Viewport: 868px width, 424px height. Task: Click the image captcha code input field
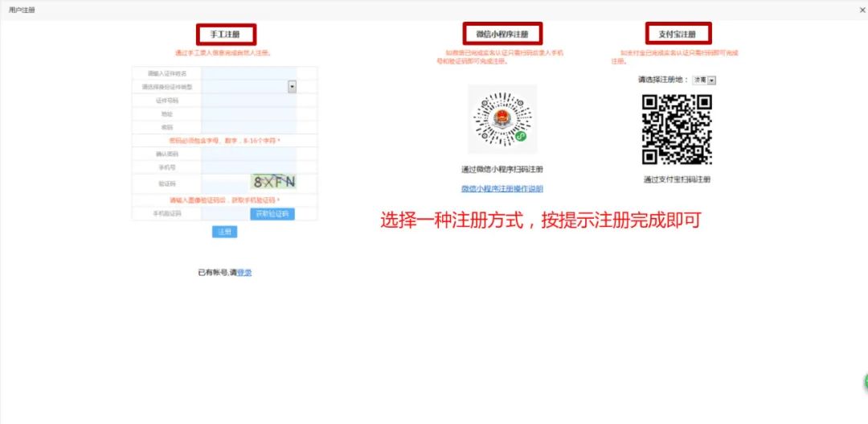(226, 183)
